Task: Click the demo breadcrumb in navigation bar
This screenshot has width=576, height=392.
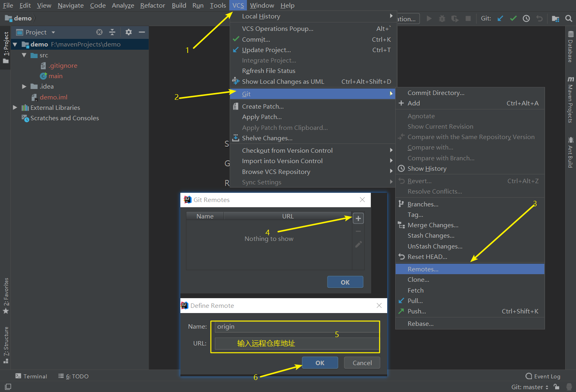Action: click(18, 18)
